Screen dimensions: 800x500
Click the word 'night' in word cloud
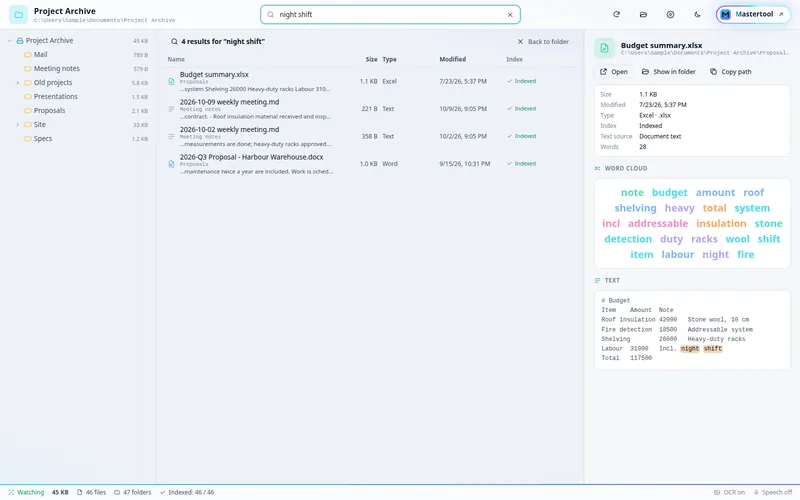click(x=716, y=255)
